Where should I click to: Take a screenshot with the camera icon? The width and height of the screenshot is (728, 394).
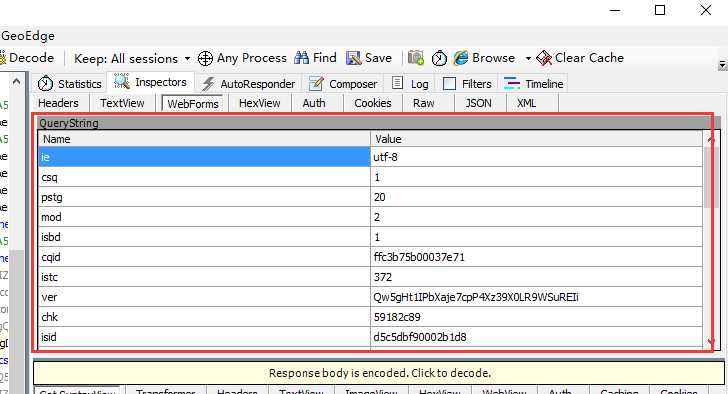tap(416, 58)
